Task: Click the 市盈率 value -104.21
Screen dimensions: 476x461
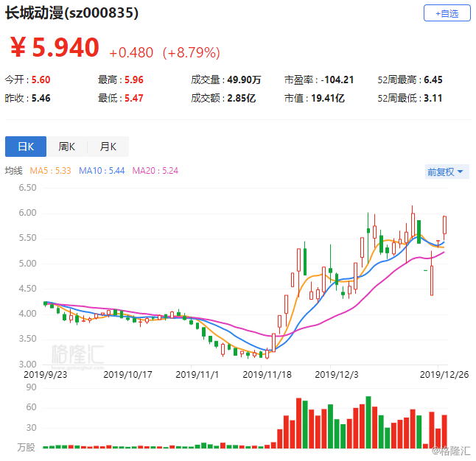Action: click(x=337, y=80)
